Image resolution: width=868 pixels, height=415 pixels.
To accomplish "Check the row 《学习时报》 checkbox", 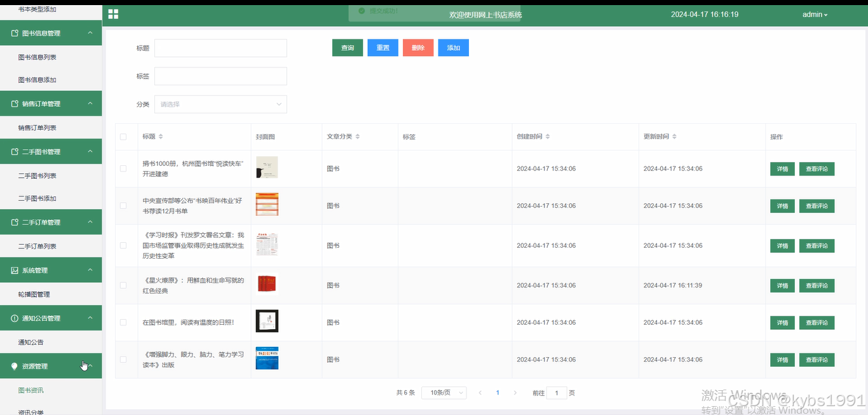I will 123,245.
